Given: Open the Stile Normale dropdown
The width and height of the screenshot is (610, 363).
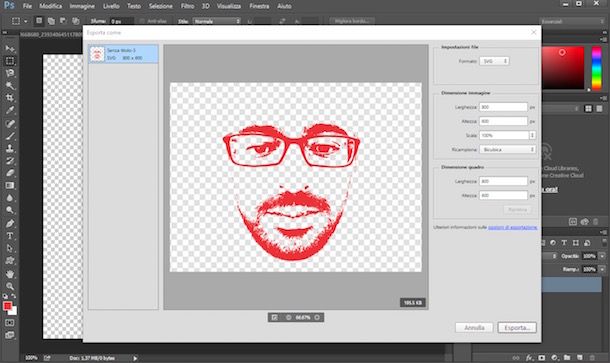Looking at the screenshot, I should pyautogui.click(x=217, y=21).
